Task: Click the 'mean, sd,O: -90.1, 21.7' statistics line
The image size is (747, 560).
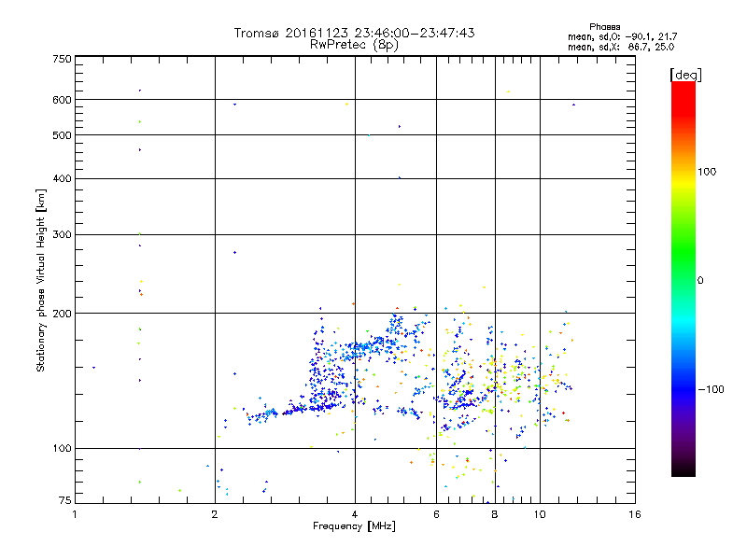Action: (622, 36)
